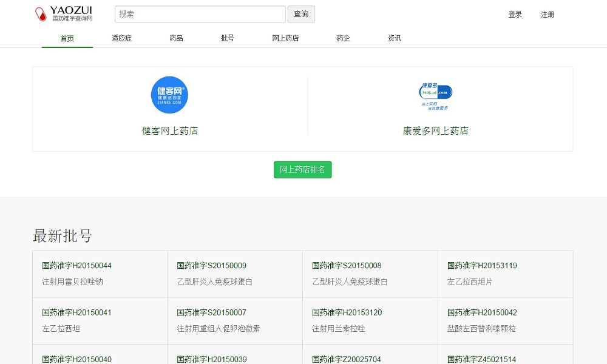607x364 pixels.
Task: Open batch 国药准字Z45021514
Action: tap(481, 359)
